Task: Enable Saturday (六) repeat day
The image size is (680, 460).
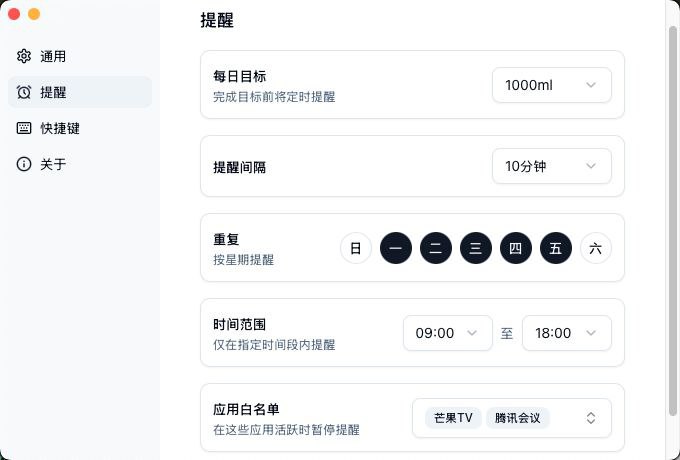Action: click(x=596, y=248)
